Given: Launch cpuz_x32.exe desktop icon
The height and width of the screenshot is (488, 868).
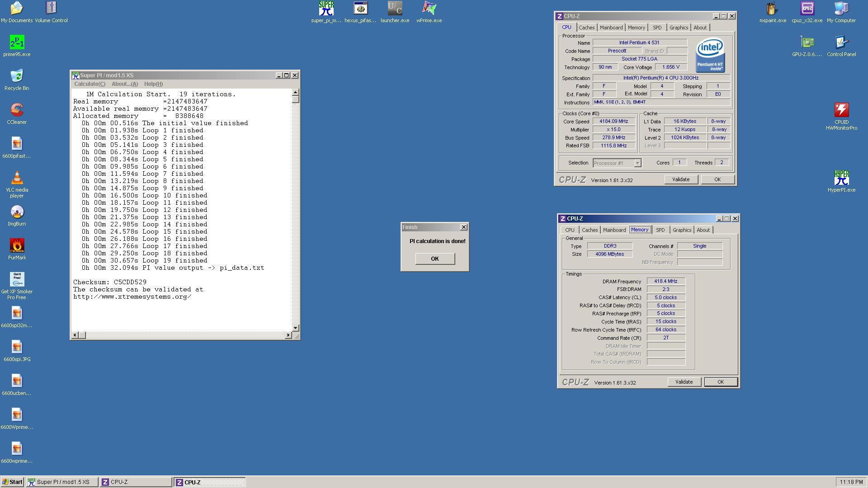Looking at the screenshot, I should pyautogui.click(x=807, y=12).
